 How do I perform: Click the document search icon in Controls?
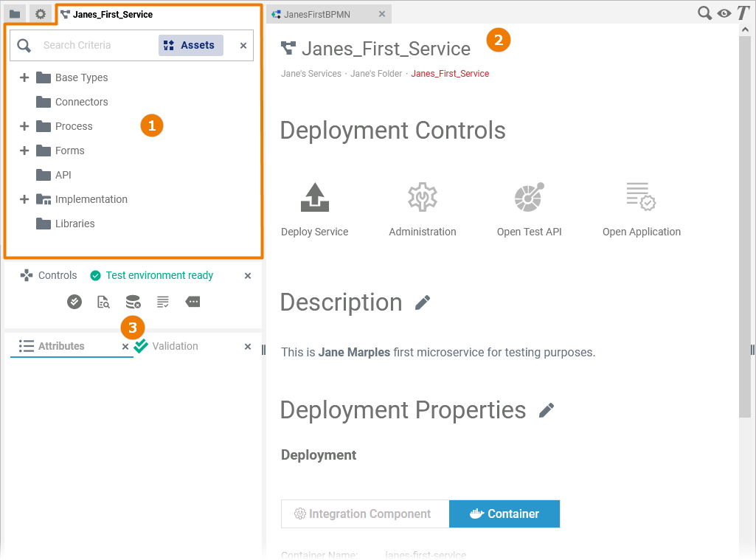click(103, 302)
